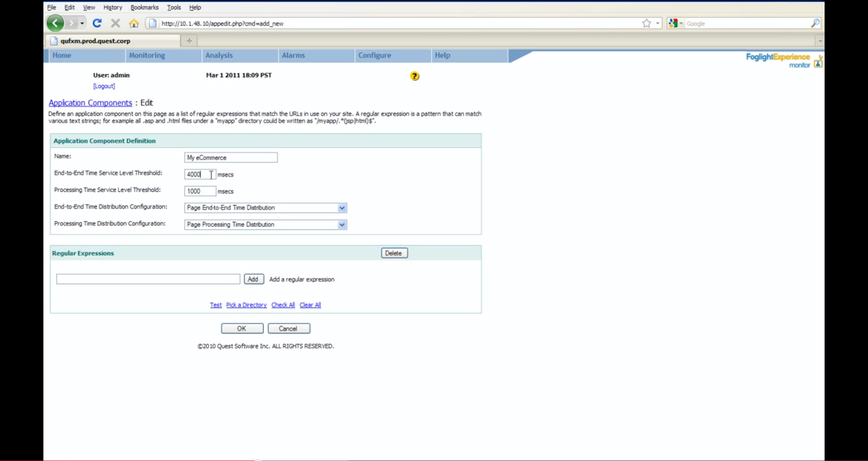
Task: Click the Cancel button
Action: coord(289,328)
